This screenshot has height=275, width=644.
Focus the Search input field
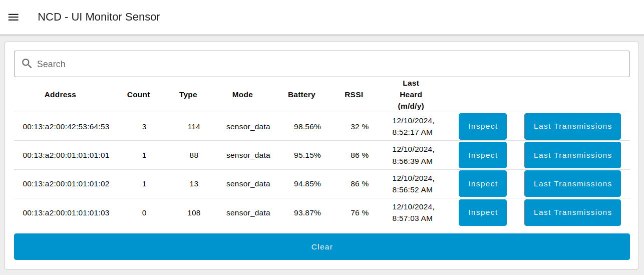pos(322,64)
